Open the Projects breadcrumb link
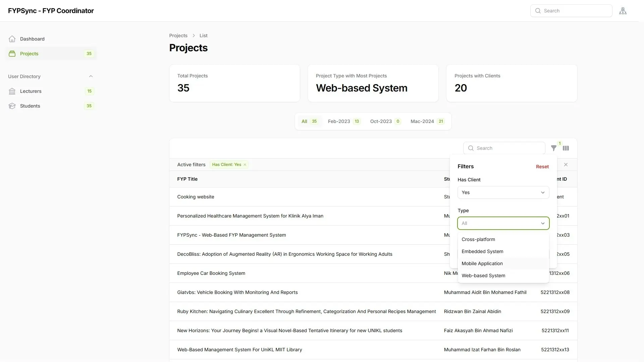The height and width of the screenshot is (362, 644). pos(178,35)
